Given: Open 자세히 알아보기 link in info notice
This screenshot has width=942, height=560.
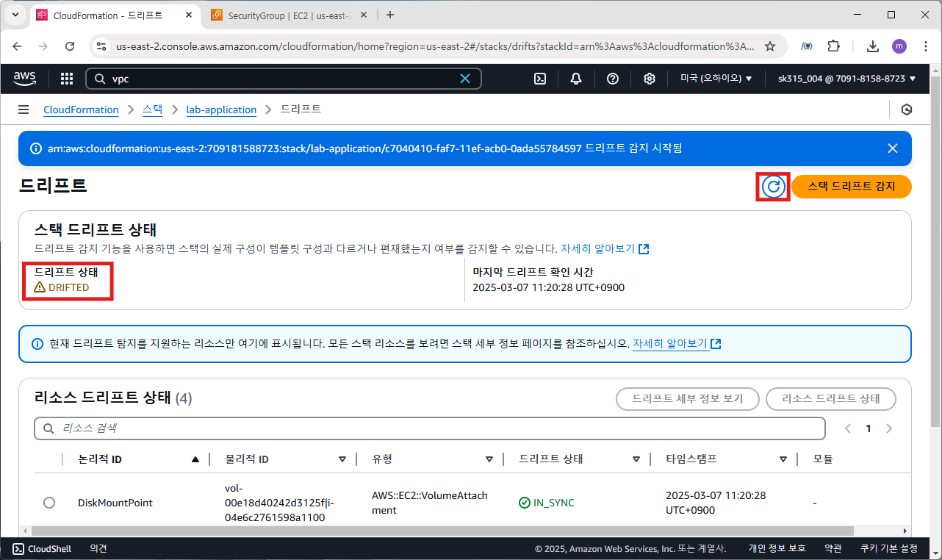Looking at the screenshot, I should tap(677, 343).
